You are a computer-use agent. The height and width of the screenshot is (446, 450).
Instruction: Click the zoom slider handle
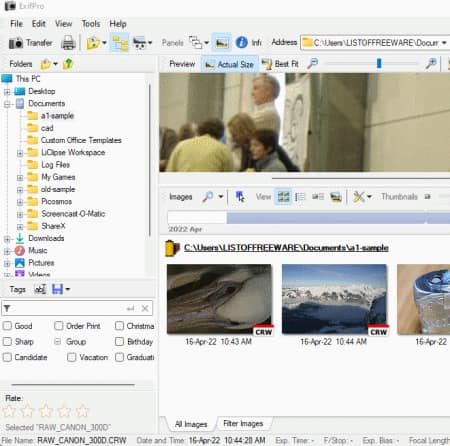coord(379,63)
